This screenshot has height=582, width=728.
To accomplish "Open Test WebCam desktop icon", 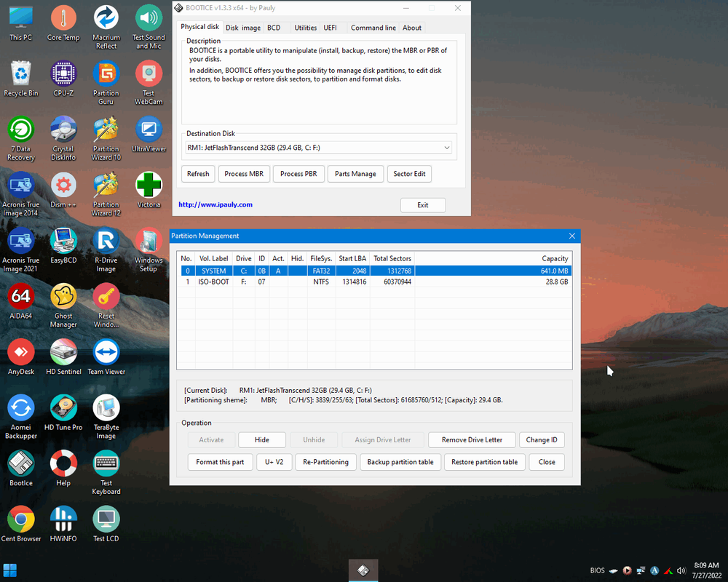I will (149, 83).
